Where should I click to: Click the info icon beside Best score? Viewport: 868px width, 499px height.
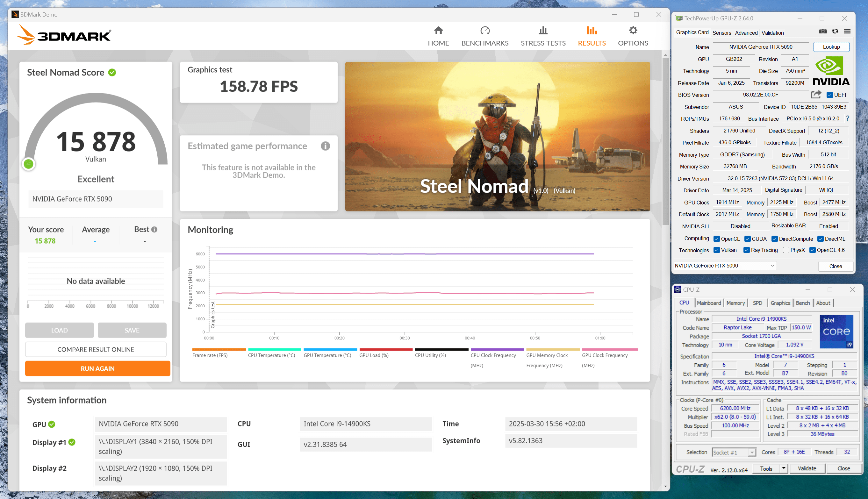(154, 229)
